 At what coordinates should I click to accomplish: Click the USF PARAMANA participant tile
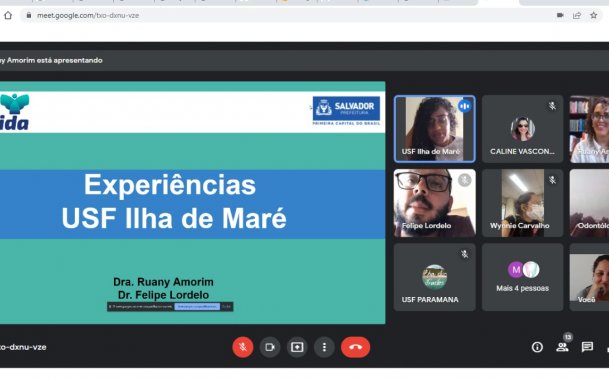pyautogui.click(x=435, y=277)
